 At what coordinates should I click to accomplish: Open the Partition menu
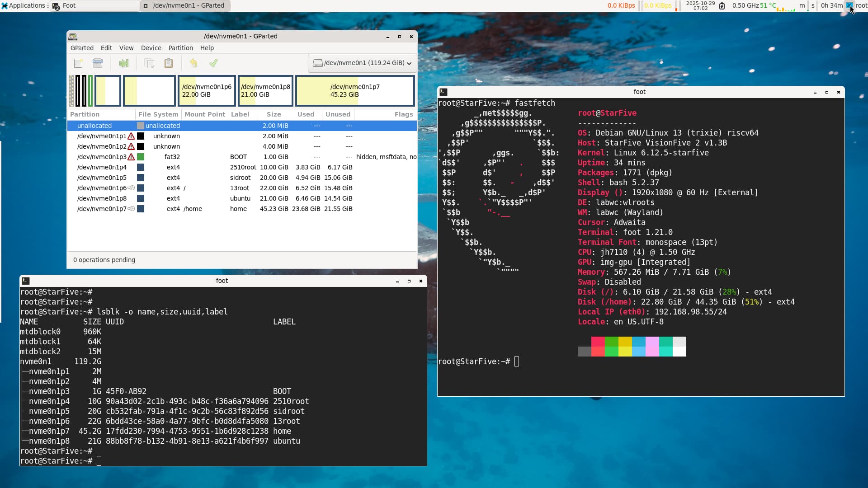(x=180, y=48)
